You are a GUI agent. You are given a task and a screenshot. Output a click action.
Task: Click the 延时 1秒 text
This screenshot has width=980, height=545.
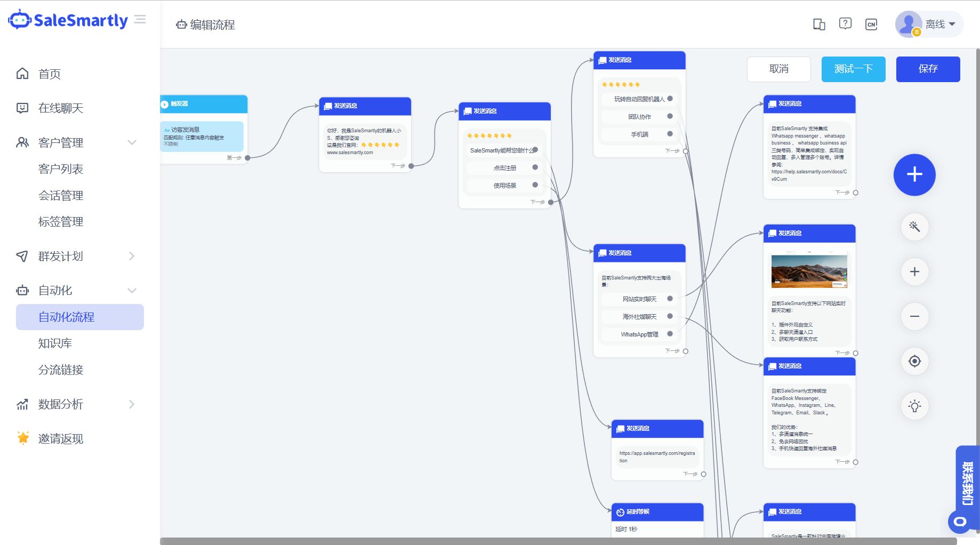pyautogui.click(x=626, y=529)
